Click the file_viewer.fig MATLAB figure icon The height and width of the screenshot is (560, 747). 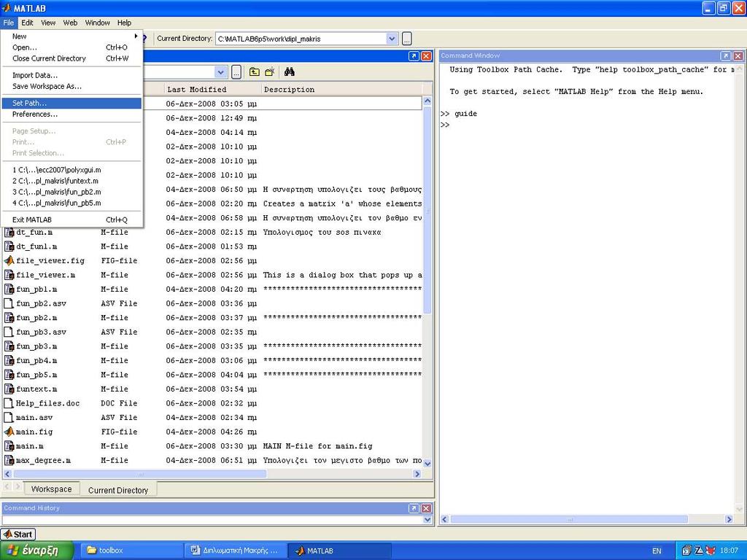pos(9,260)
